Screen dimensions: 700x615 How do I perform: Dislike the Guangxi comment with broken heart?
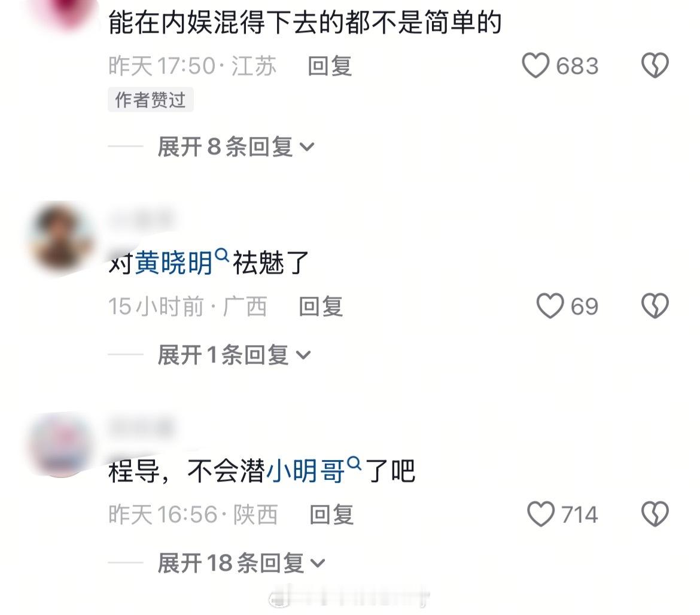[x=655, y=306]
